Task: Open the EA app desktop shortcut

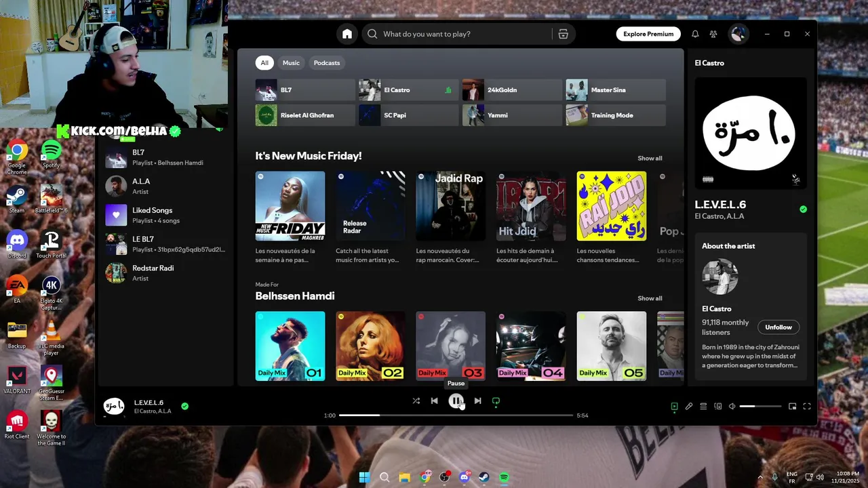Action: coord(17,290)
